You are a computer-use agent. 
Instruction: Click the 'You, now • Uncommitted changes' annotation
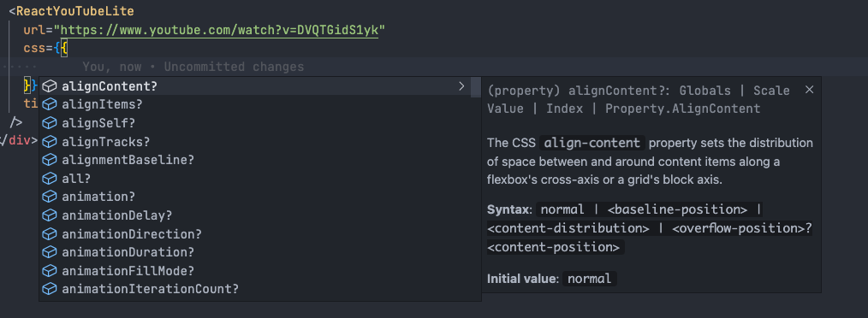pos(193,67)
